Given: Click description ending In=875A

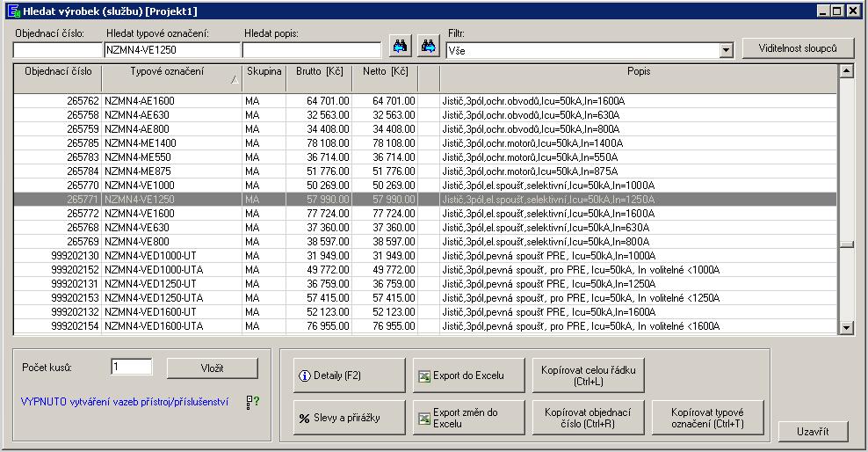Looking at the screenshot, I should (639, 171).
